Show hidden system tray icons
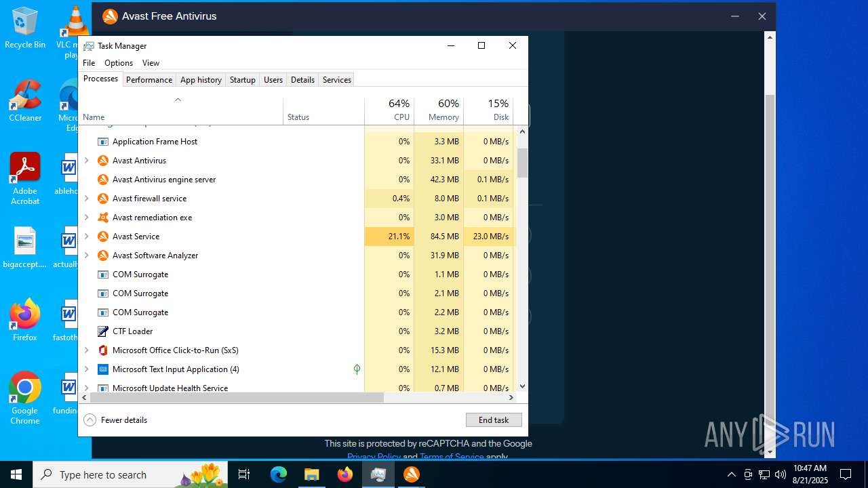 (731, 474)
